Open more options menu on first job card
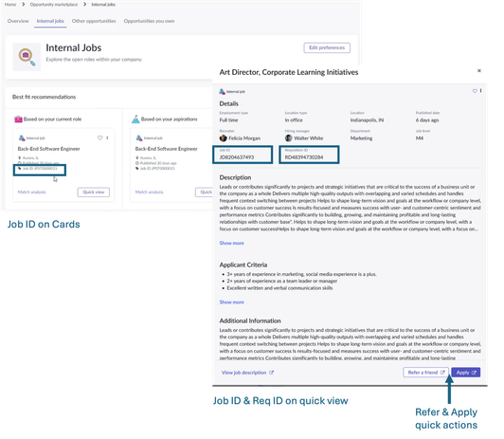 pyautogui.click(x=107, y=138)
